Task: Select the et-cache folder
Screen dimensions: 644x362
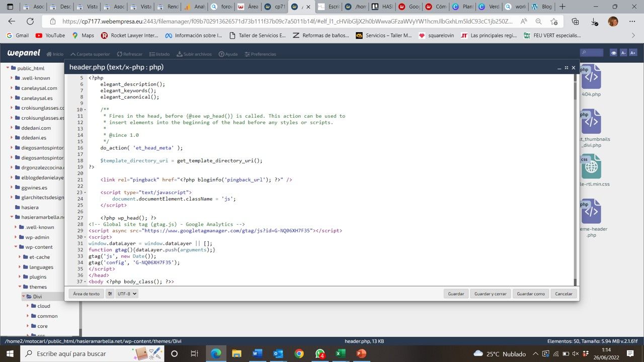Action: 36,257
